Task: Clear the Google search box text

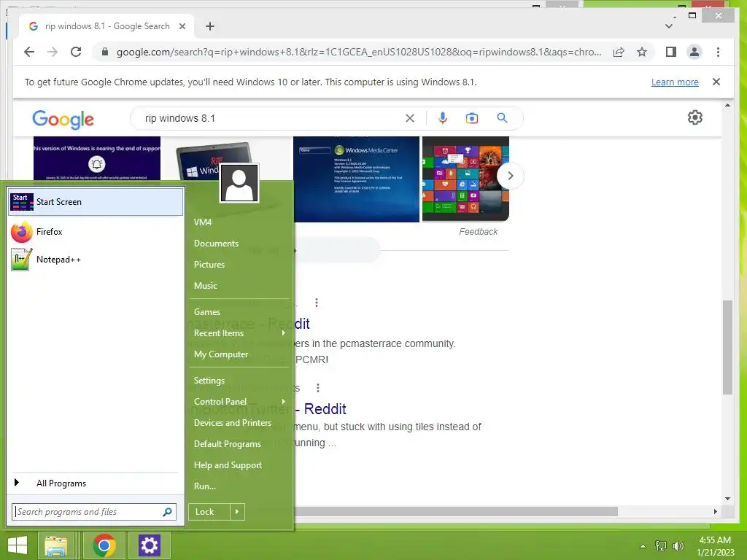Action: pos(410,118)
